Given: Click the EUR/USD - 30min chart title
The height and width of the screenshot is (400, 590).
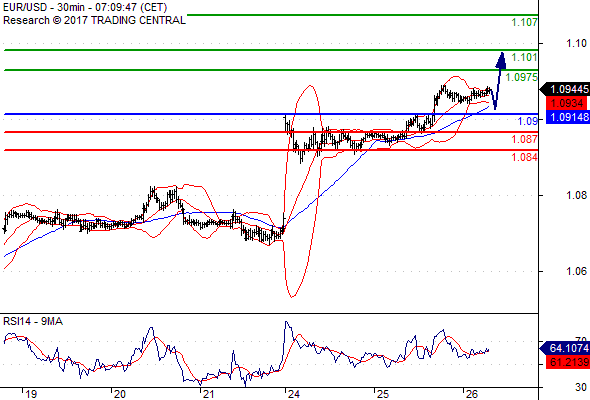Looking at the screenshot, I should click(x=85, y=7).
